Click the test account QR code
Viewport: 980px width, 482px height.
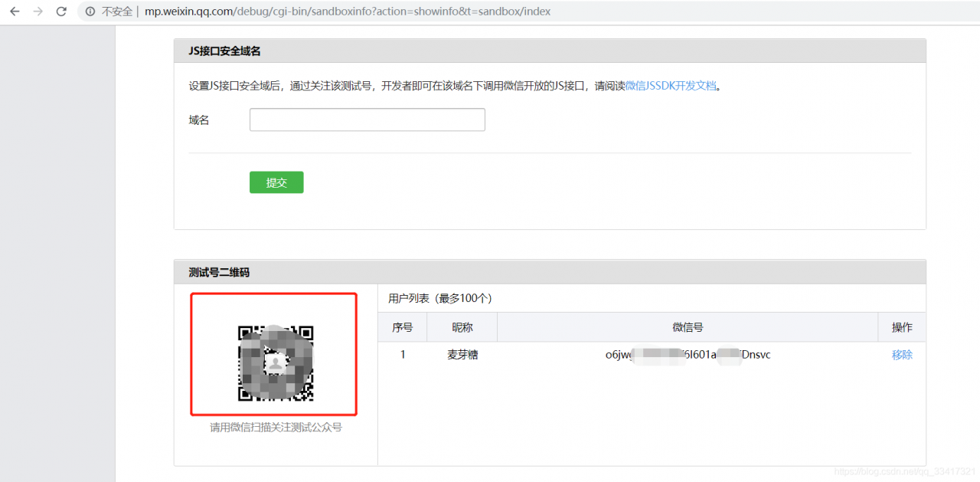tap(275, 363)
